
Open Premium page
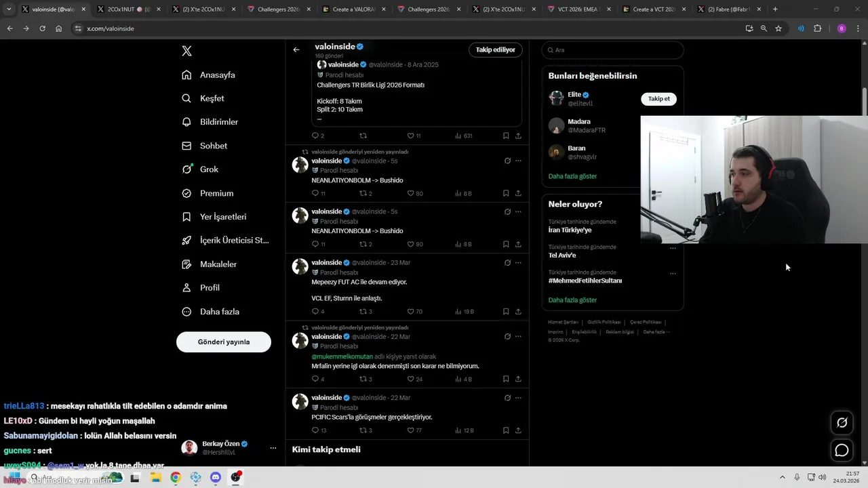[208, 193]
